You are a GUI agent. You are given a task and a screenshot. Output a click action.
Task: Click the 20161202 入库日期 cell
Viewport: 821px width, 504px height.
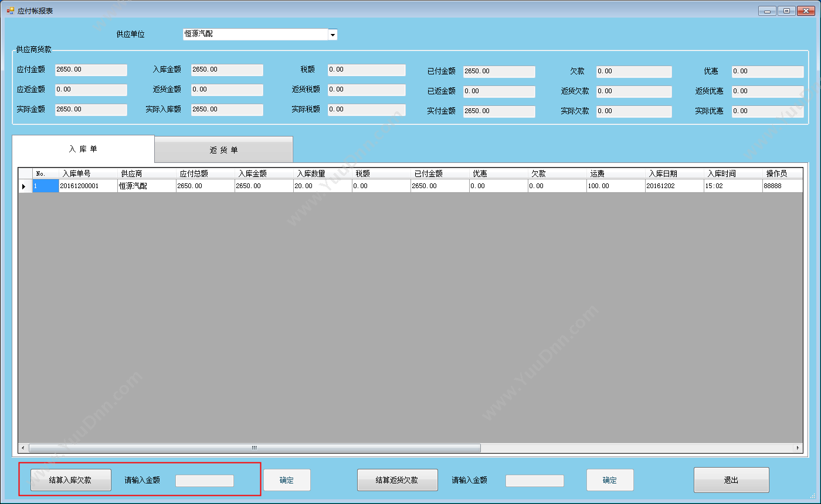(x=674, y=186)
